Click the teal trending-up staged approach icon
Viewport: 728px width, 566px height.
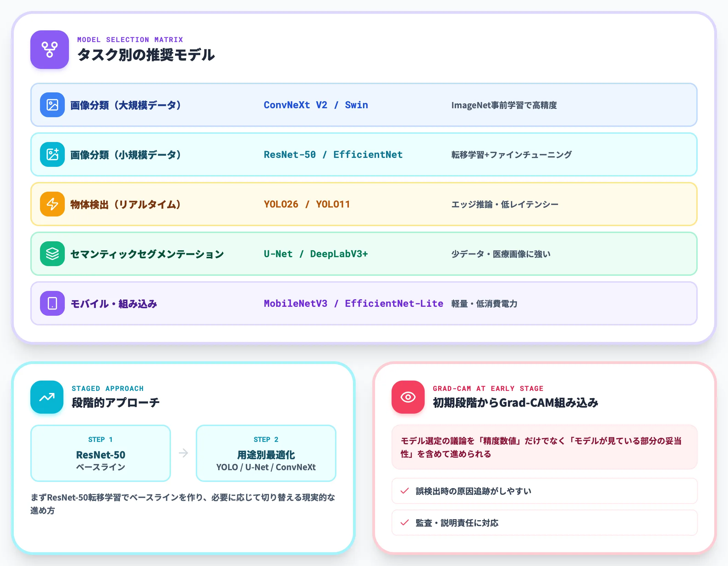point(47,397)
